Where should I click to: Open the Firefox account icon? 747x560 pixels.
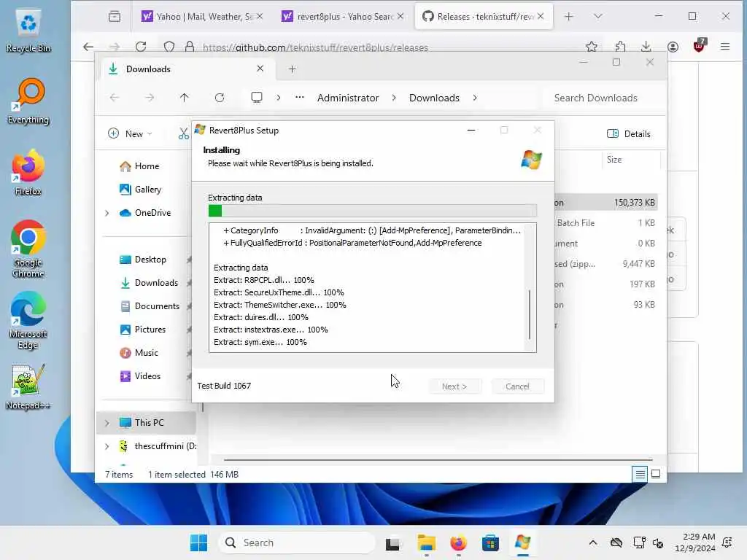coord(673,47)
